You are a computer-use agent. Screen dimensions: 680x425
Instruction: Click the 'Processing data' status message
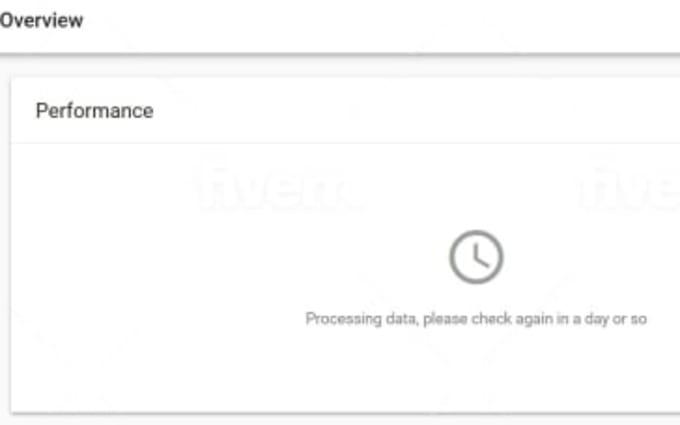coord(476,319)
